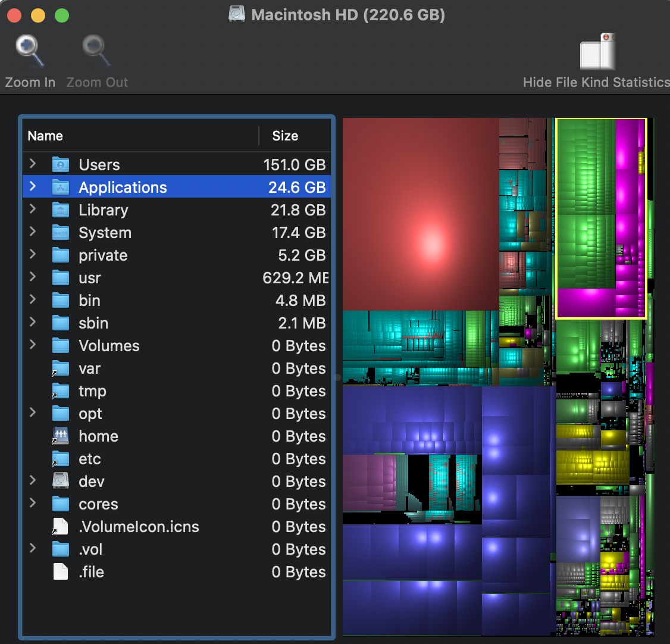Select the 4.8 MB size value

[300, 301]
